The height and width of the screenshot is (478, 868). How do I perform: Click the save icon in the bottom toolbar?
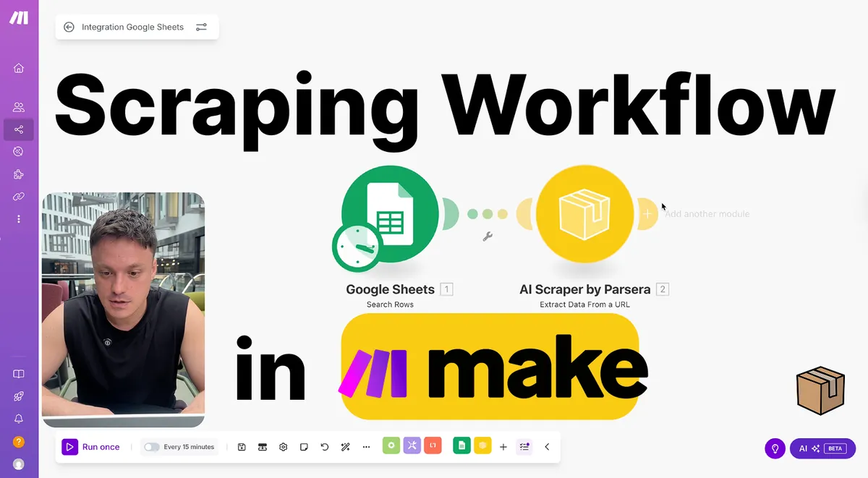[241, 447]
